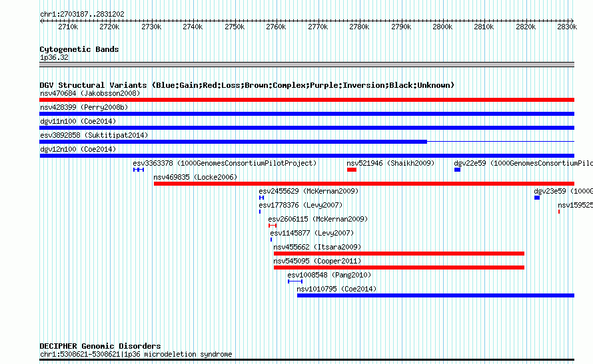The width and height of the screenshot is (593, 364).
Task: Click the esv1778376 (Levy2007) label
Action: point(300,205)
